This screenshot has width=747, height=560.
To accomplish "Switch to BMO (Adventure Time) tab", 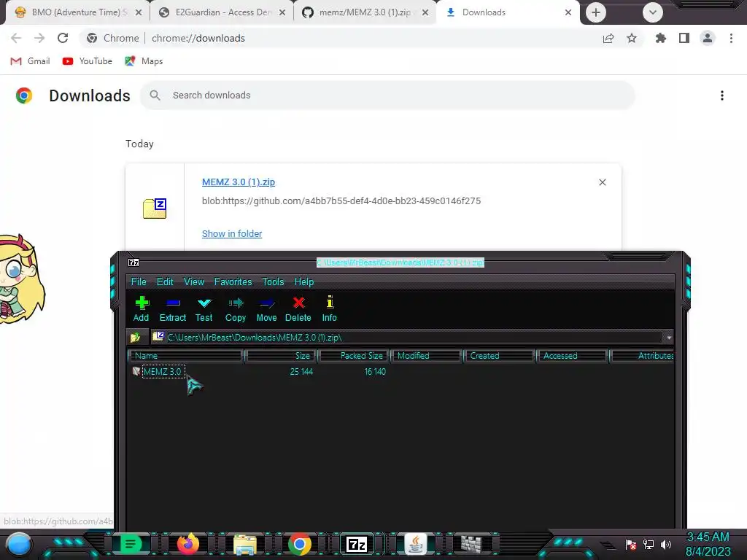I will pos(77,12).
